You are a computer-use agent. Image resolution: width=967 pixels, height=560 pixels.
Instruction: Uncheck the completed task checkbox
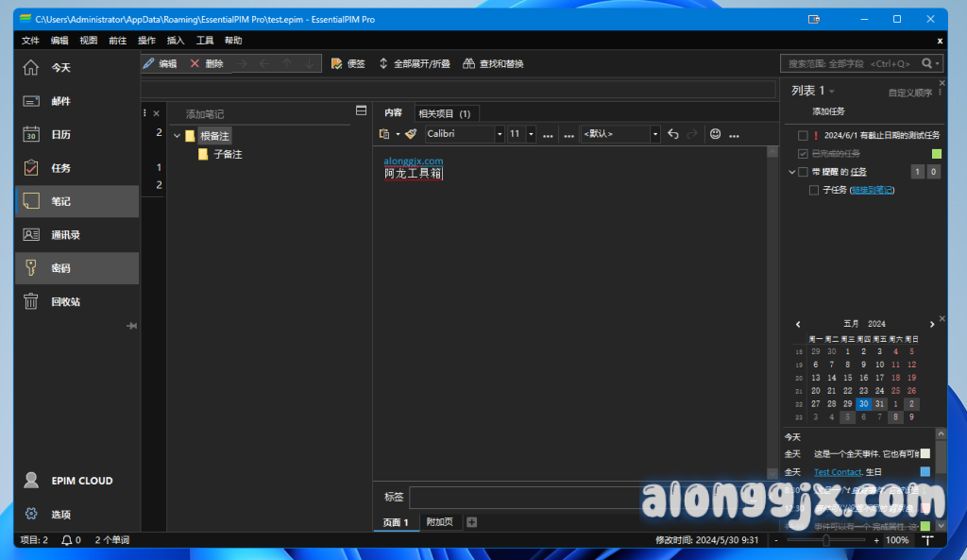point(803,153)
